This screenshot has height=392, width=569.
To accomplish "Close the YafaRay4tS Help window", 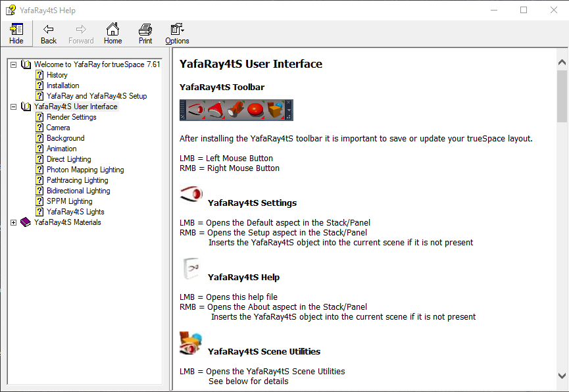I will 553,10.
